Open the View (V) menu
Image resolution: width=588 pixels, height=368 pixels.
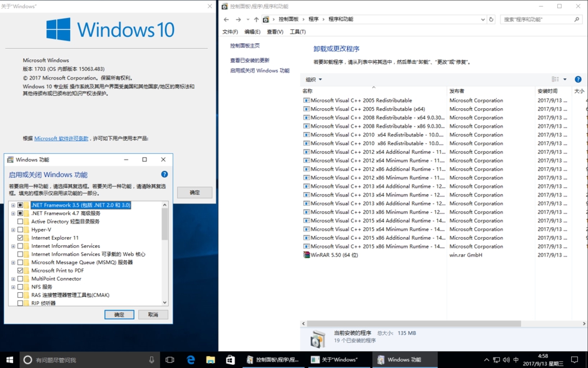click(x=275, y=32)
